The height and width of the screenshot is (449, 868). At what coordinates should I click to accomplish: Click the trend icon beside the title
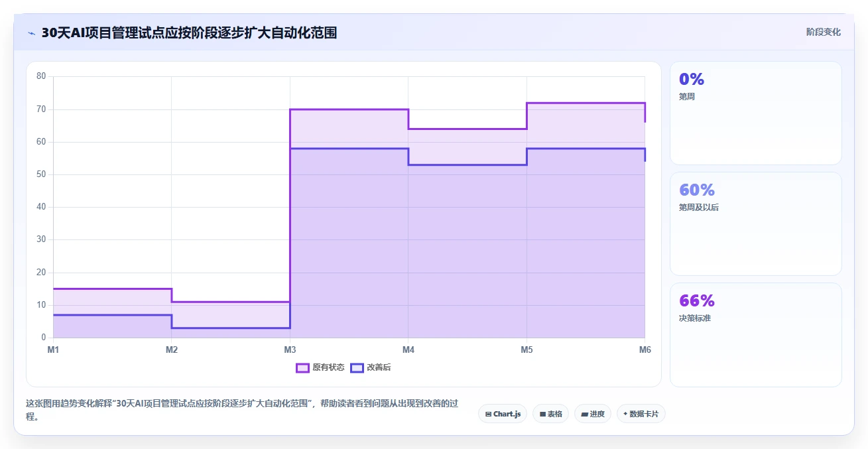tap(32, 33)
